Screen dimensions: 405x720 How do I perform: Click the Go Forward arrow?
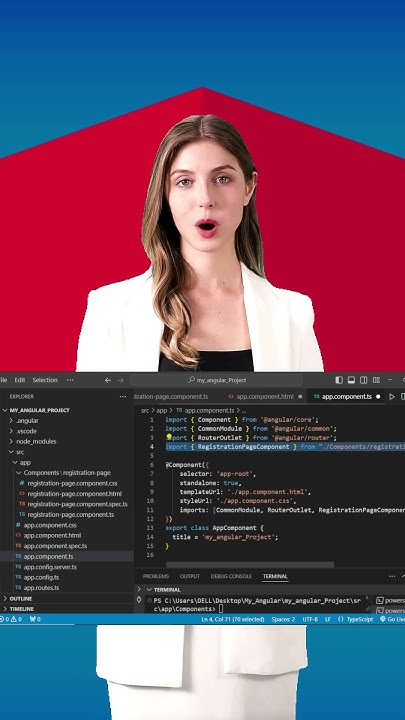(x=120, y=380)
